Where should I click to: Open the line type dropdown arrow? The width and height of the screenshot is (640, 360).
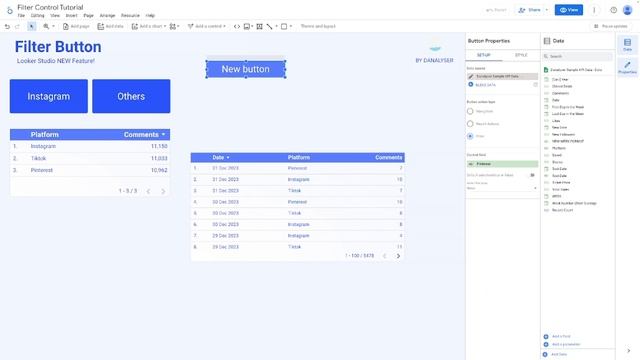[276, 26]
